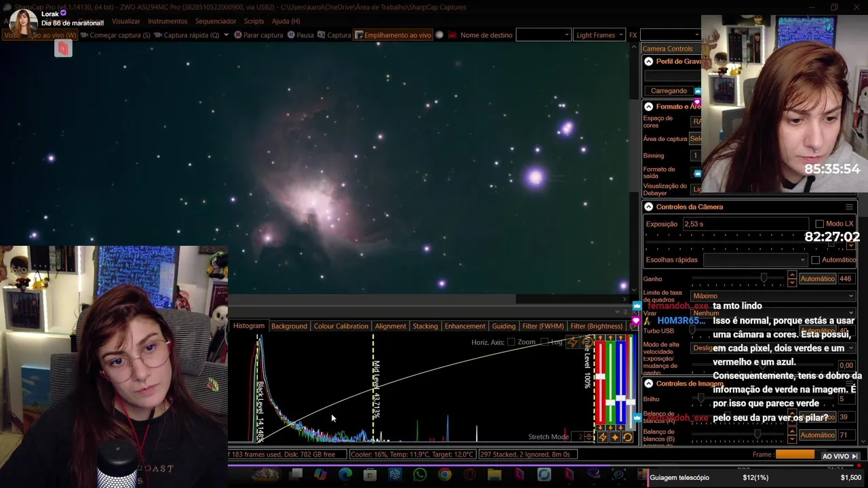Open the Light Frames dropdown
This screenshot has height=488, width=868.
599,35
